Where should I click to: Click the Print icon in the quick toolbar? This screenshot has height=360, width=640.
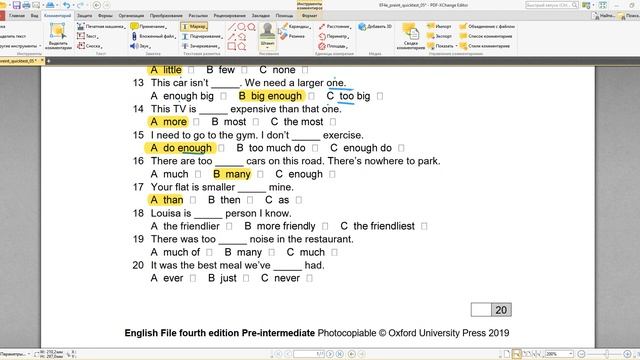coord(27,5)
